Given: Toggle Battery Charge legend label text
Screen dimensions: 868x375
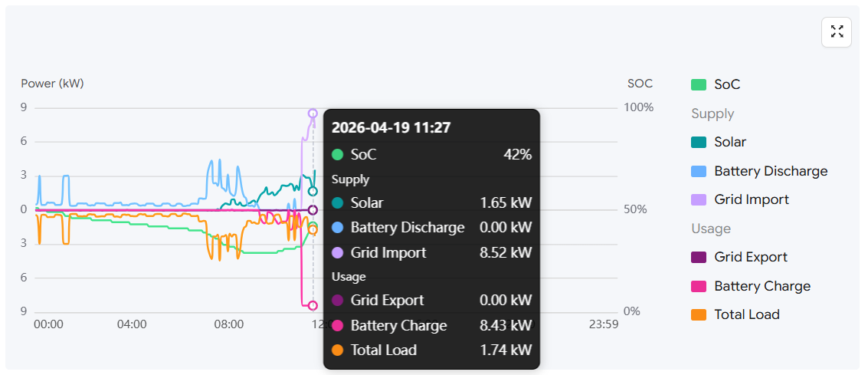Looking at the screenshot, I should [762, 286].
